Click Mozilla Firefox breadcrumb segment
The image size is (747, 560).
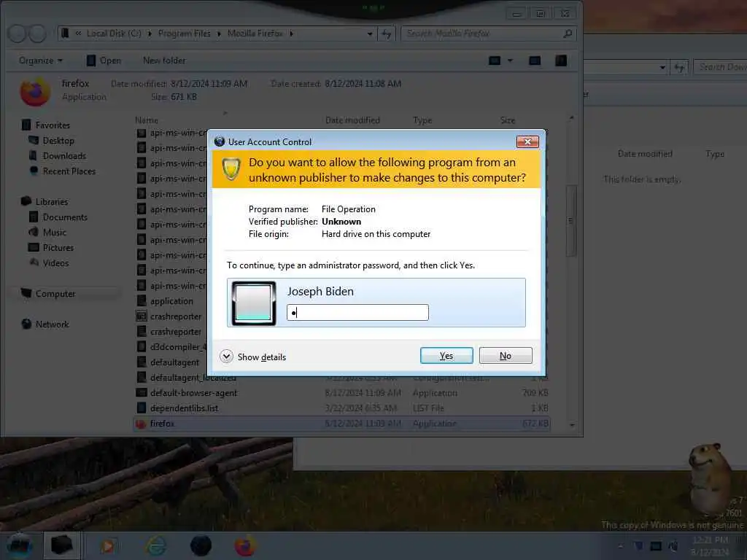point(255,34)
